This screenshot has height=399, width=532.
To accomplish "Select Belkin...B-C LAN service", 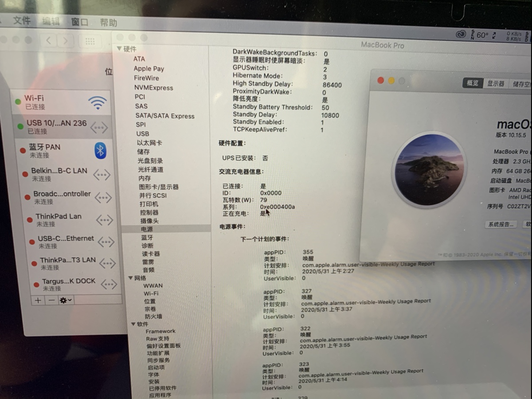I will pos(66,174).
